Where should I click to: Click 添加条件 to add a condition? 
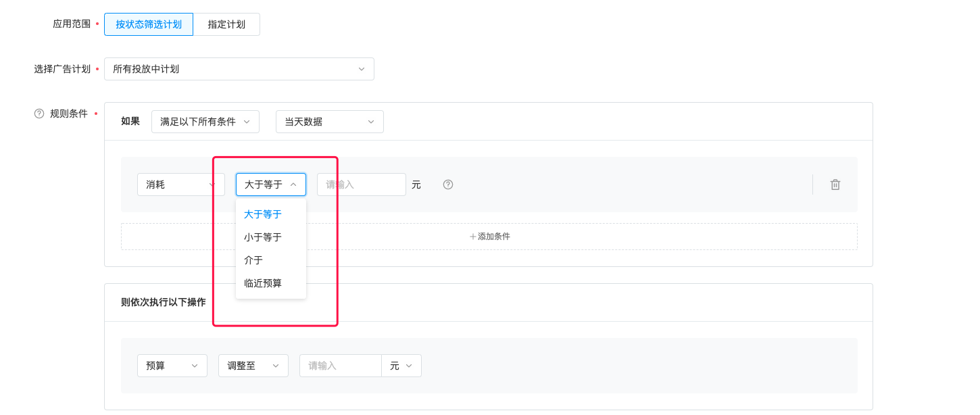(489, 237)
